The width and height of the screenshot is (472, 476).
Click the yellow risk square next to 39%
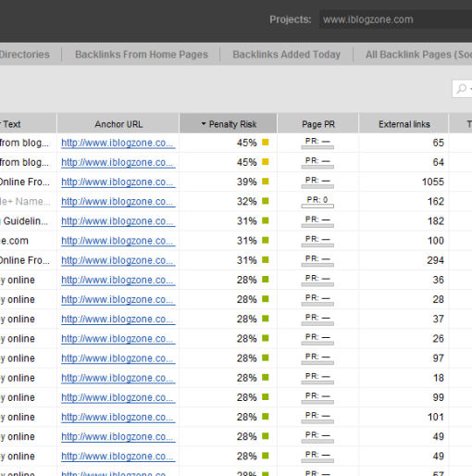266,182
